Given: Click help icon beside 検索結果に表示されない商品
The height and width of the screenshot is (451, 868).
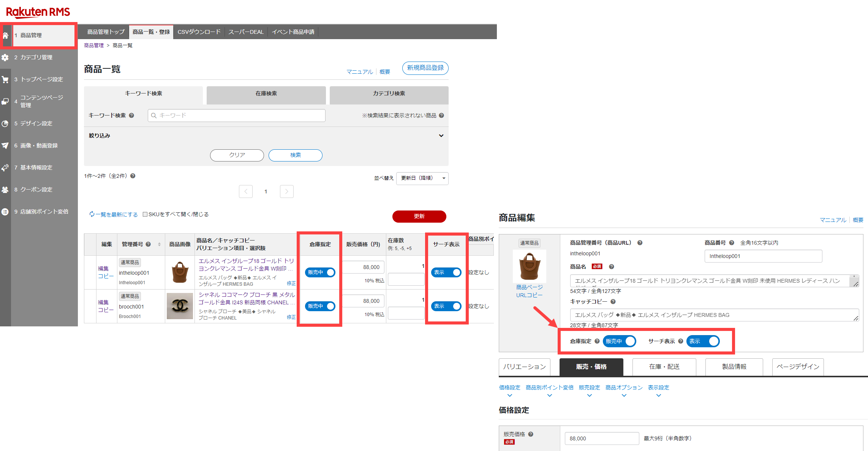Looking at the screenshot, I should pos(441,116).
